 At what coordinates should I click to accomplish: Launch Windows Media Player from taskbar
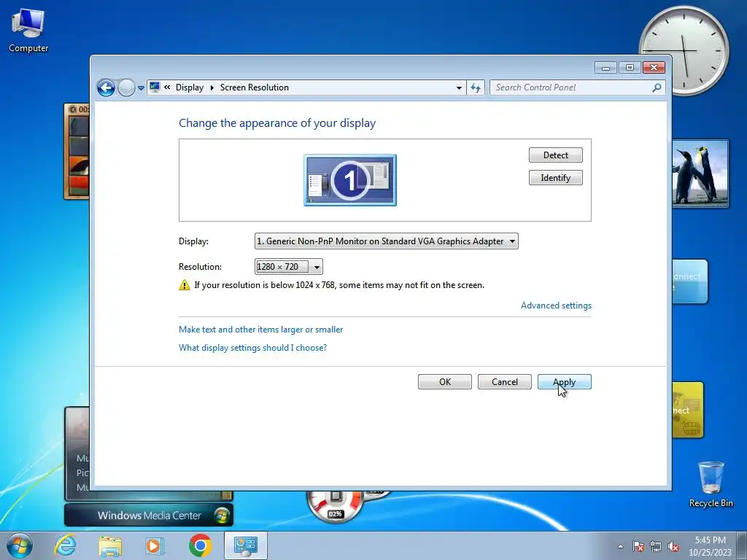[x=155, y=545]
